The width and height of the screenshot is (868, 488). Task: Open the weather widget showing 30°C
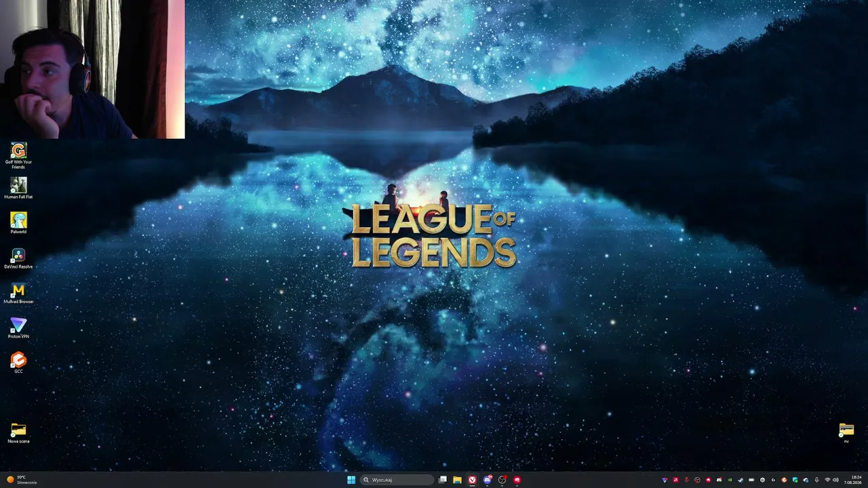tap(22, 480)
